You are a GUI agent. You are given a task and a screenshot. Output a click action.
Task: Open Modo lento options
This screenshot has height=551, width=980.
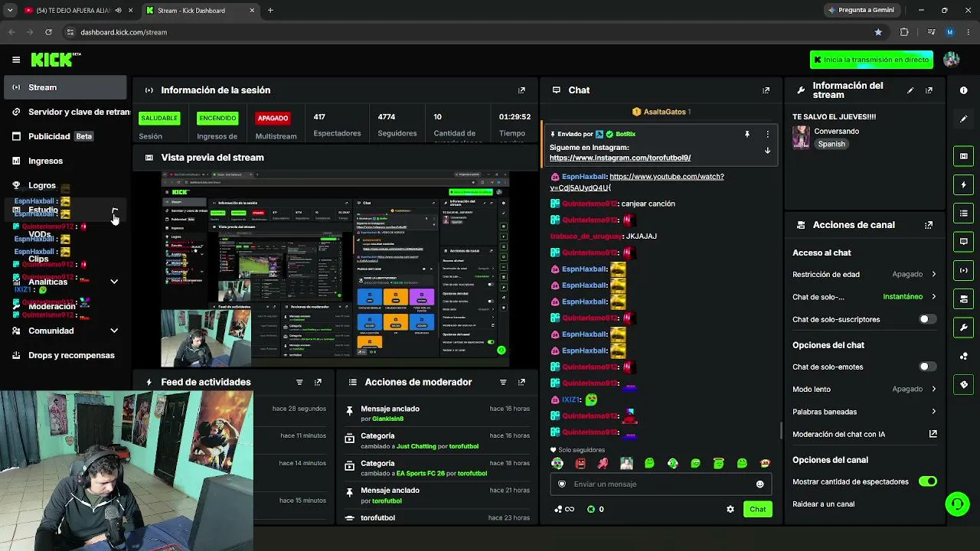(864, 389)
